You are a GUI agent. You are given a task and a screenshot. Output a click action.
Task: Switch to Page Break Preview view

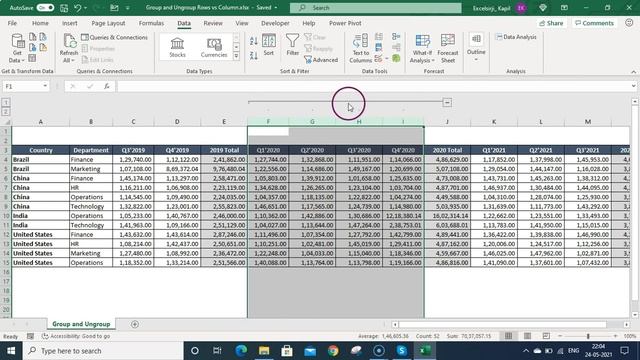coord(546,336)
